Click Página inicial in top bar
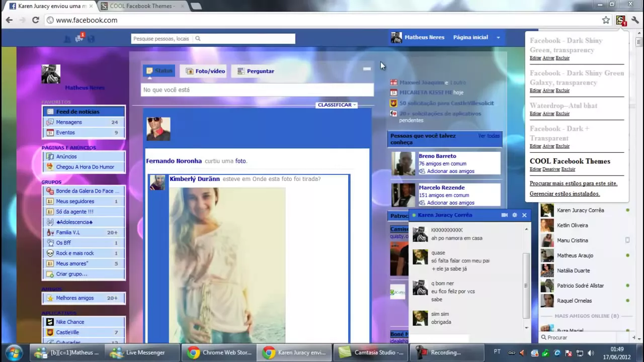The width and height of the screenshot is (644, 362). 470,37
